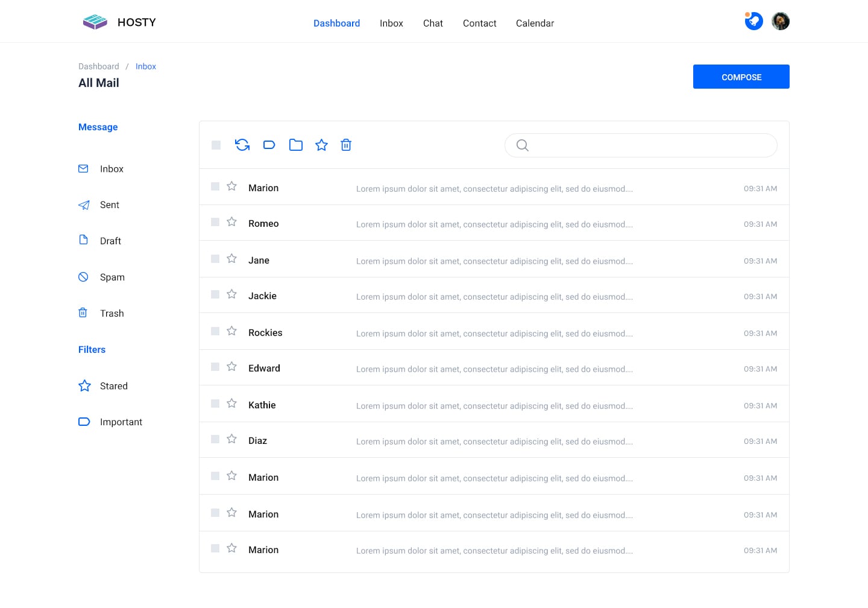Star the email from Romeo

coord(231,221)
